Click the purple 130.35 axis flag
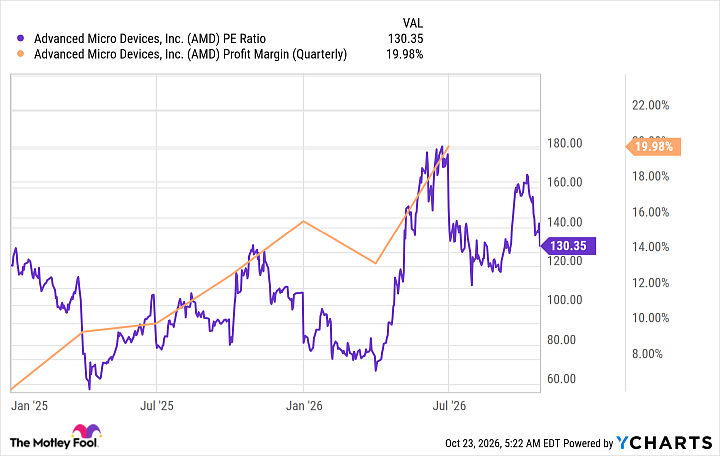720x456 pixels. click(x=568, y=246)
